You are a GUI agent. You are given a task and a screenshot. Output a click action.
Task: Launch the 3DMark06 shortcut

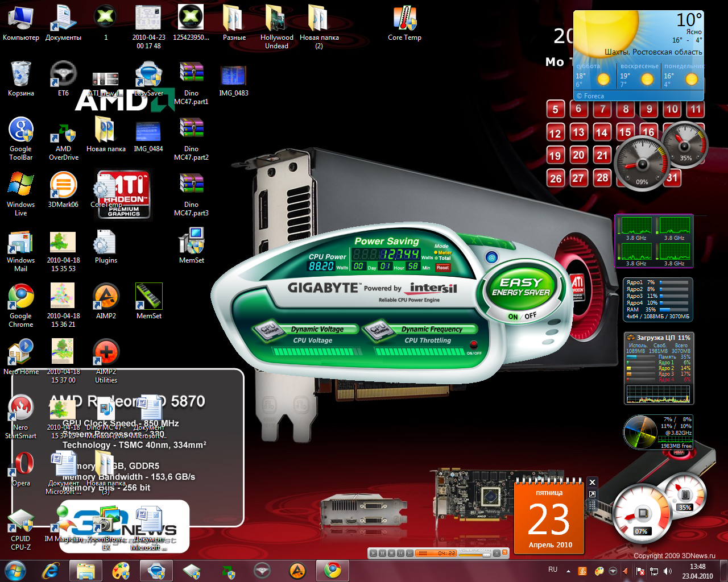[63, 190]
